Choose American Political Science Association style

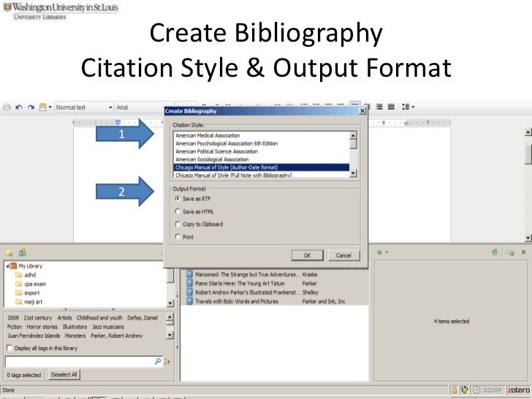(x=262, y=151)
